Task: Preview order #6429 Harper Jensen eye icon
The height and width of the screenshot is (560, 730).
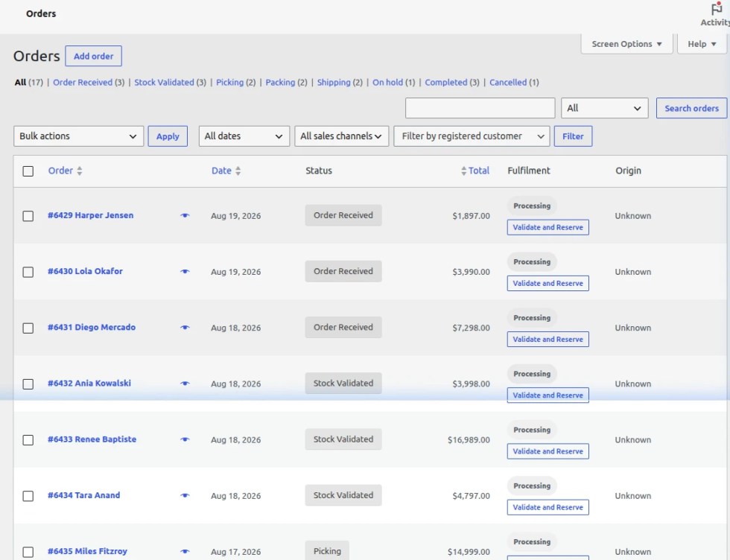Action: point(185,215)
